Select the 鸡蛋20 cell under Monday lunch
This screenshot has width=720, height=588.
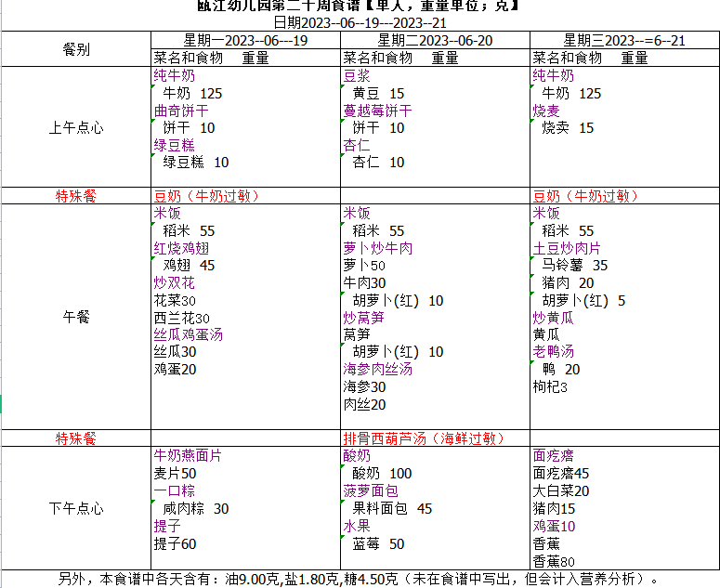[175, 369]
